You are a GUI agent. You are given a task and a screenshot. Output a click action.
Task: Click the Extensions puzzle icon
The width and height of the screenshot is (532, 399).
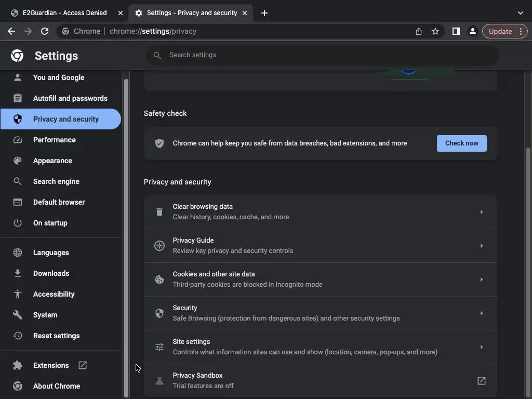click(x=18, y=365)
